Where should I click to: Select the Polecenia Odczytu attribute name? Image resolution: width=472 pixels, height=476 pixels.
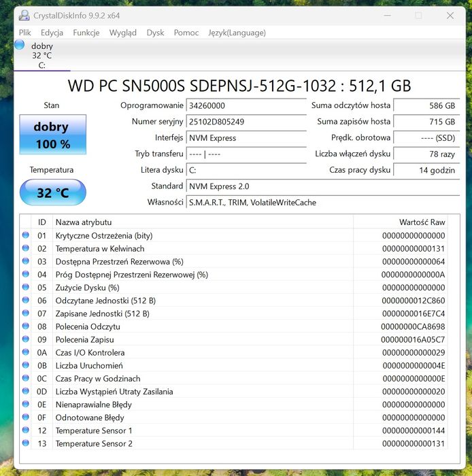click(x=88, y=326)
